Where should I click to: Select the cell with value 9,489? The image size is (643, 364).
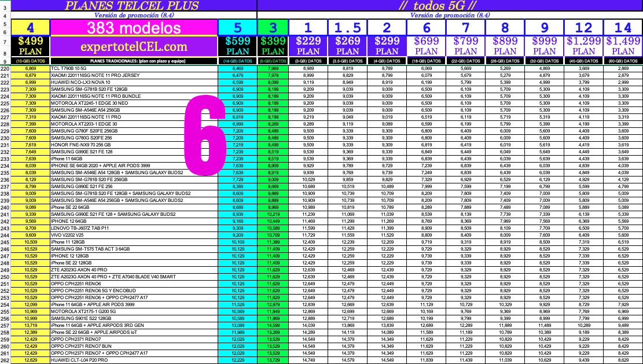tap(623, 325)
